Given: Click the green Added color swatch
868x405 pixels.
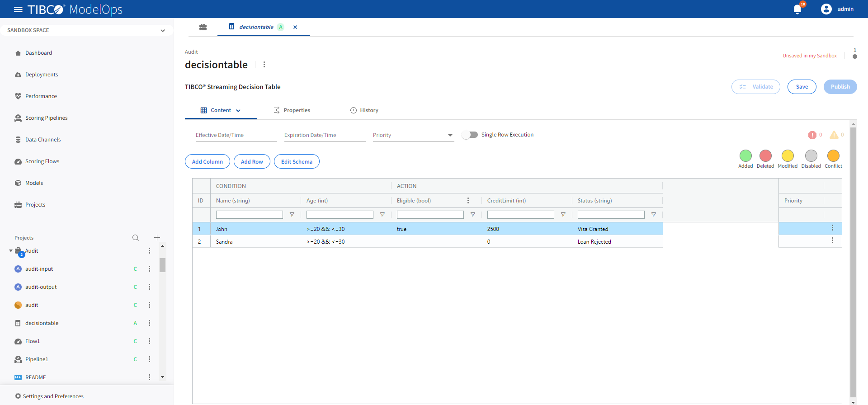Looking at the screenshot, I should [x=745, y=156].
